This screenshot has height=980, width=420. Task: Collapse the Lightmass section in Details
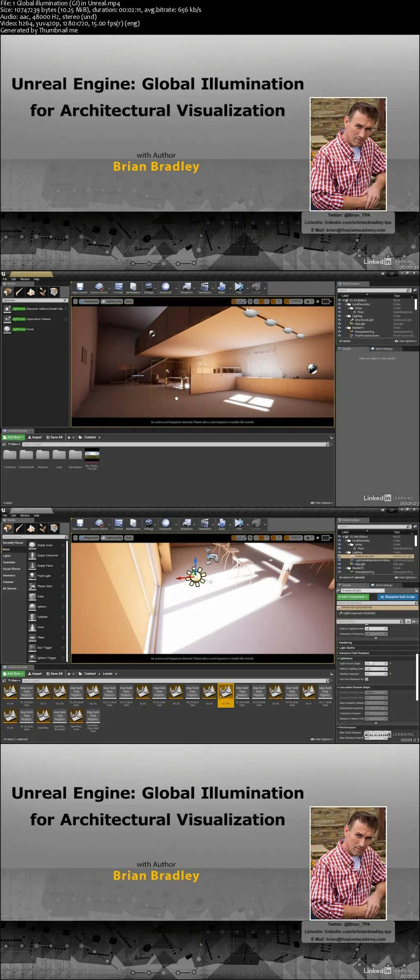(x=338, y=658)
